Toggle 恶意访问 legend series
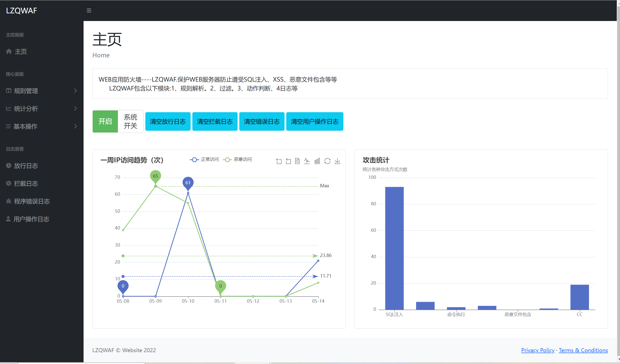The width and height of the screenshot is (620, 364). tap(238, 160)
